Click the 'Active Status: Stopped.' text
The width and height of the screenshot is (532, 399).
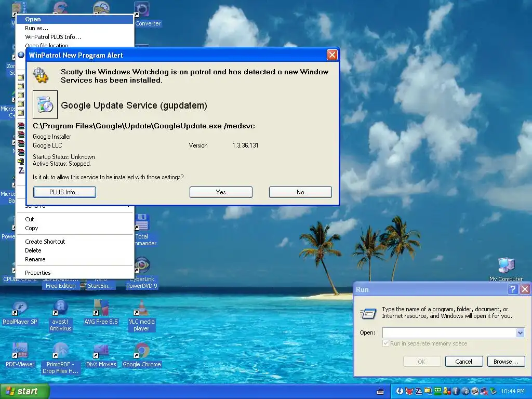tap(62, 164)
